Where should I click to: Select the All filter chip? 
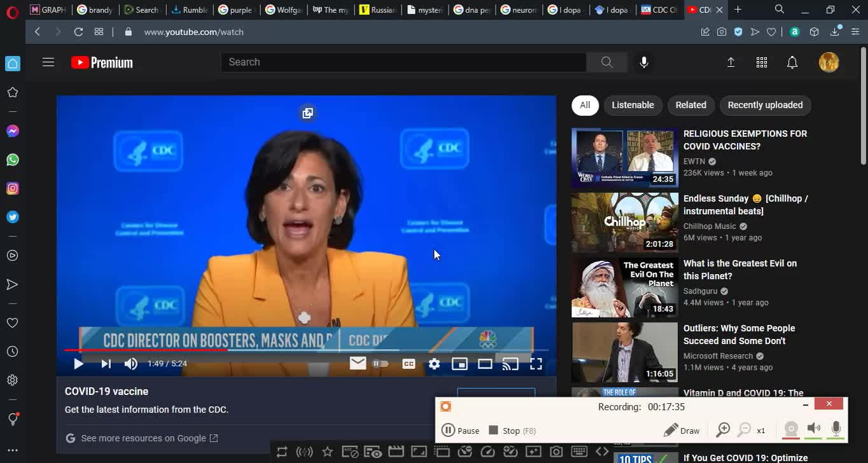(x=585, y=105)
